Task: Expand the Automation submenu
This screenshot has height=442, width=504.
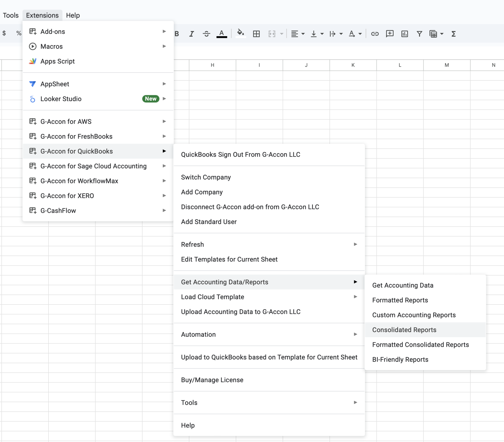Action: pos(269,335)
